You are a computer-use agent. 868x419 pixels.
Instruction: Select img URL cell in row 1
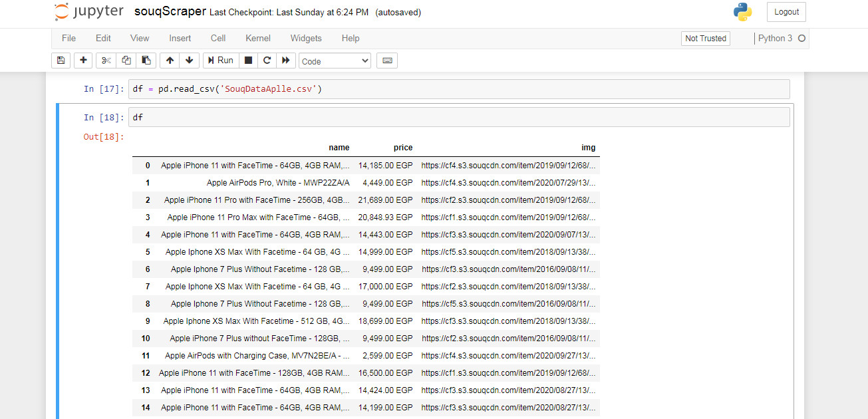click(509, 183)
